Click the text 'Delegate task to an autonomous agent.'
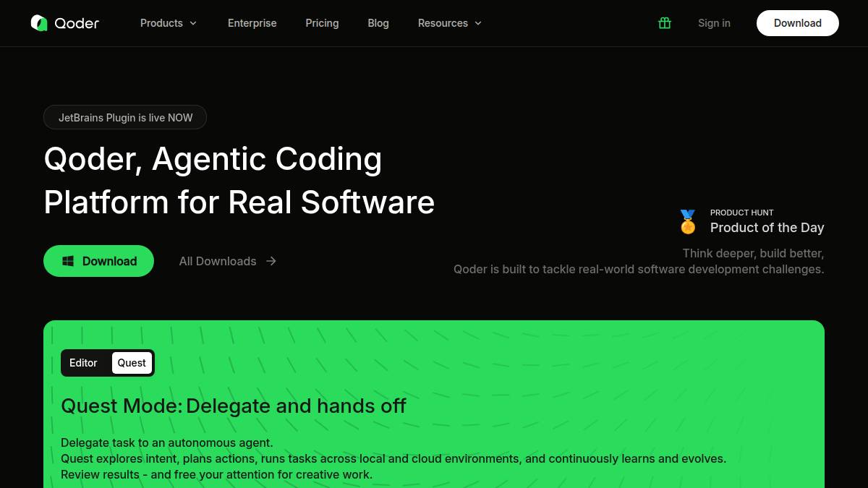Image resolution: width=868 pixels, height=488 pixels. tap(167, 442)
